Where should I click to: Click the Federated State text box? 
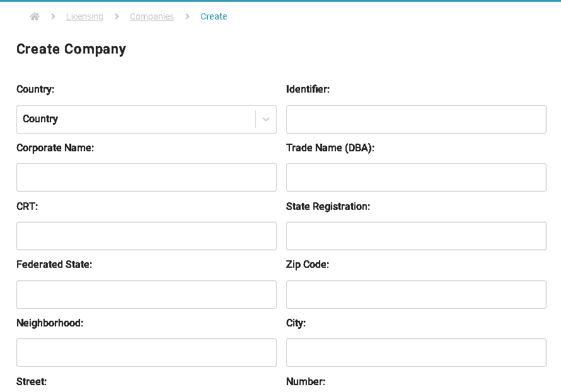(x=146, y=294)
